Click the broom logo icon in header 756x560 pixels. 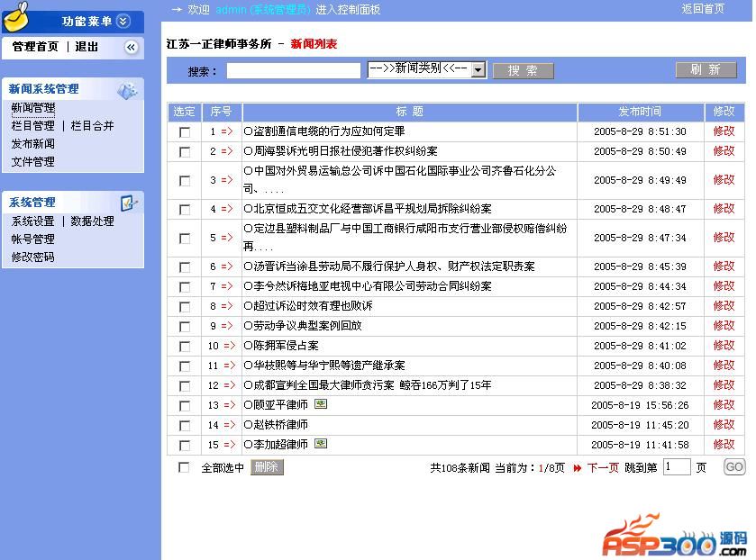[x=17, y=15]
